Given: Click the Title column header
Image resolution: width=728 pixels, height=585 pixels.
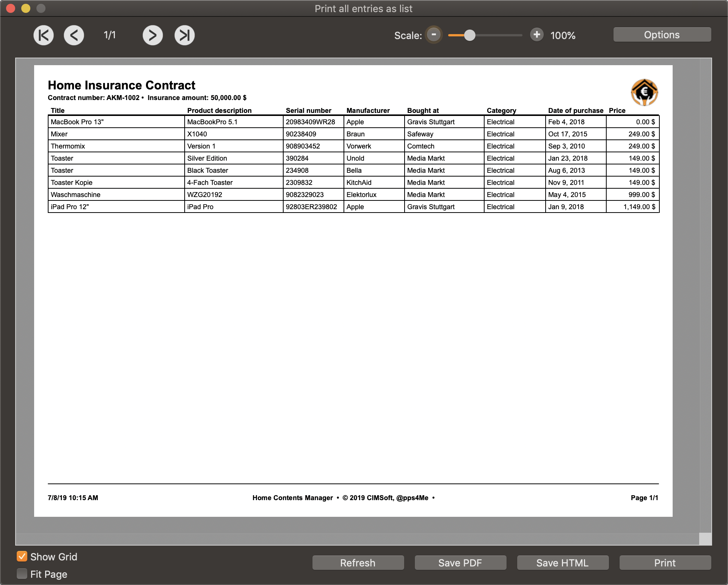Looking at the screenshot, I should tap(58, 111).
